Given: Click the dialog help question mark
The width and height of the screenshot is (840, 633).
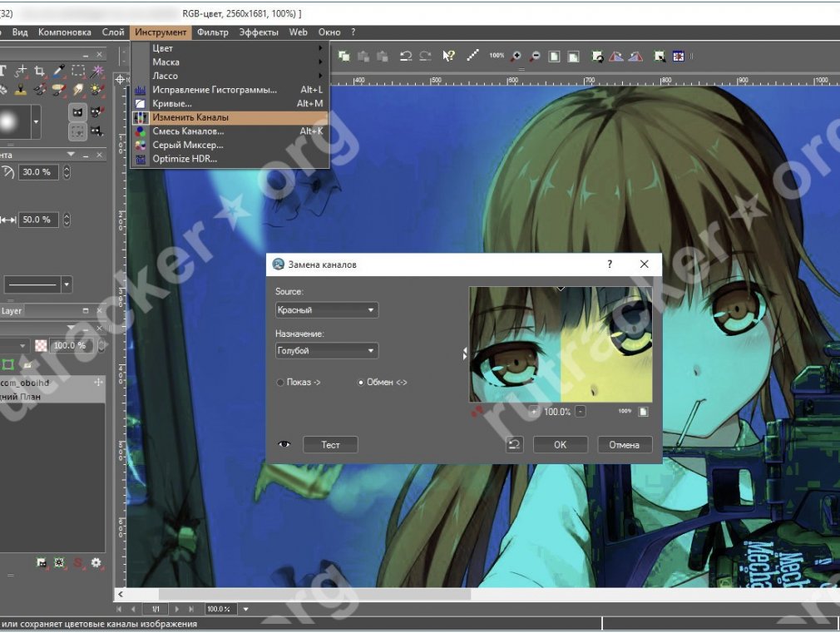Looking at the screenshot, I should tap(610, 264).
